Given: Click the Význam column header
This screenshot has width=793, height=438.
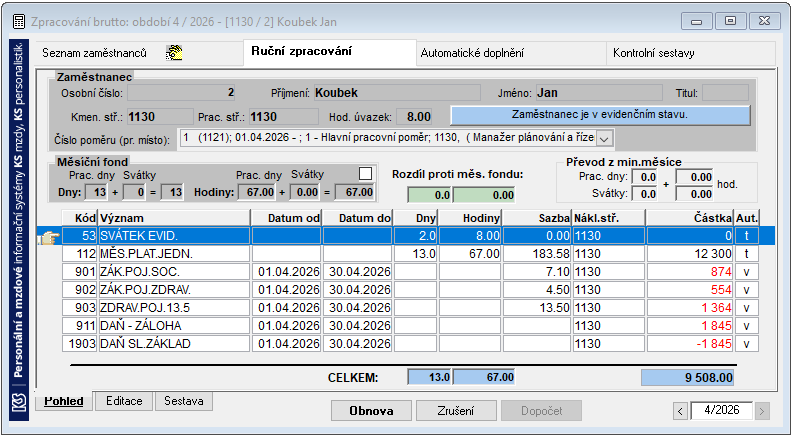Looking at the screenshot, I should (174, 218).
